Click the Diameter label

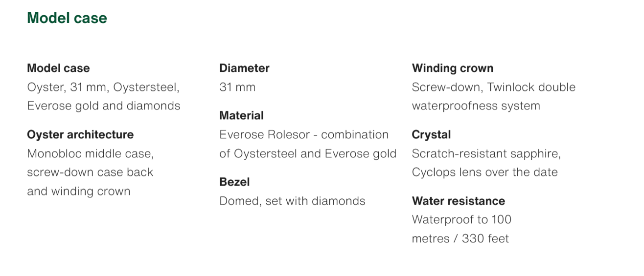point(244,68)
